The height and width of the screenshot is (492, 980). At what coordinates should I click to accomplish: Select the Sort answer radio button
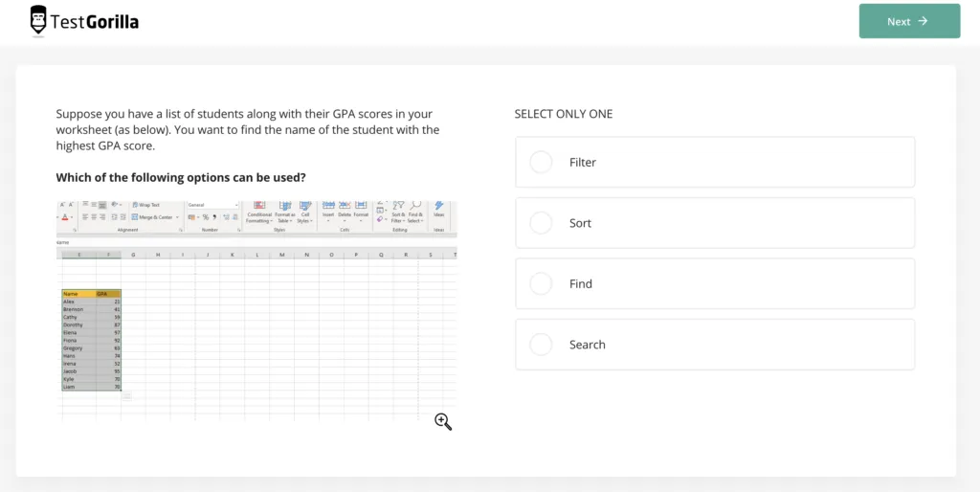pyautogui.click(x=541, y=223)
